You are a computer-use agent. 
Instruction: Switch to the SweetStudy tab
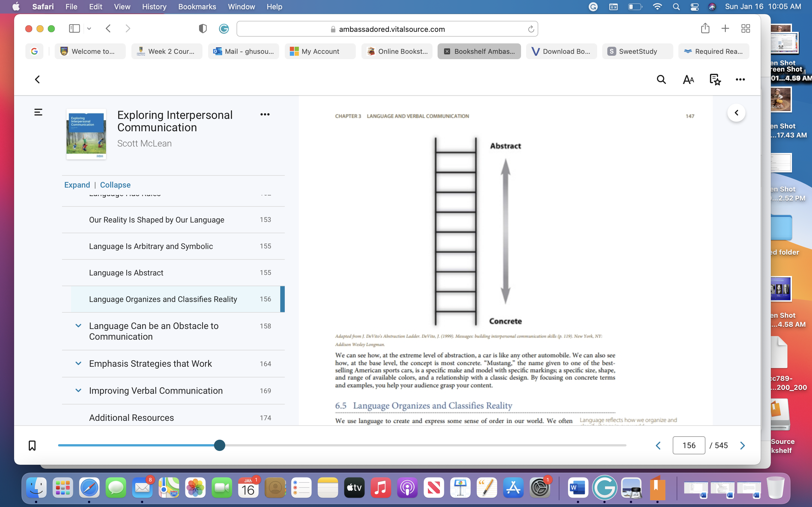point(637,51)
